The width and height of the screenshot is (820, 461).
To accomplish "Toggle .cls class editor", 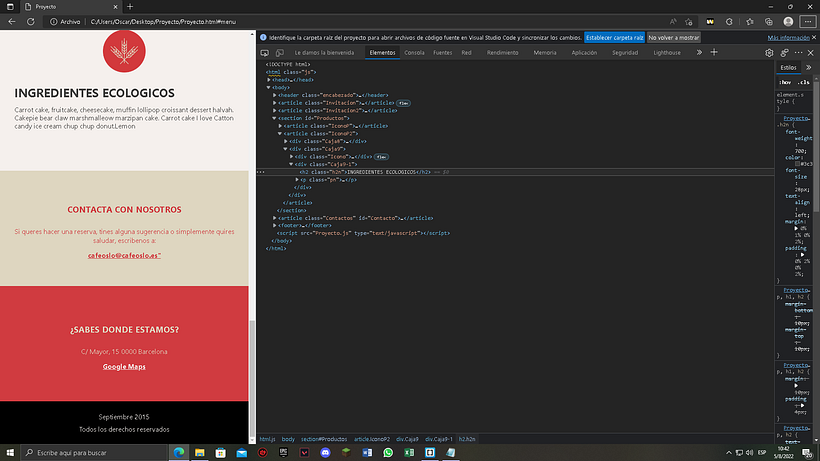I will click(x=804, y=82).
